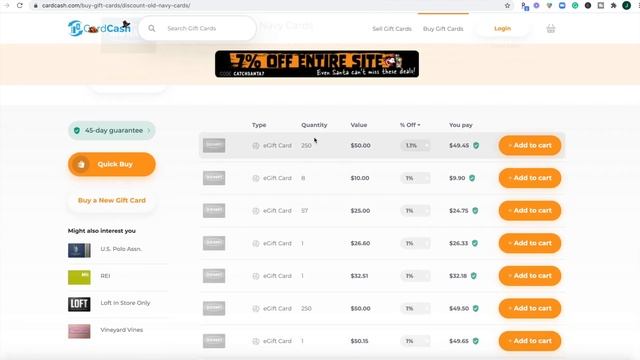Click eGift icon in $26.60 row
The height and width of the screenshot is (360, 640).
click(256, 243)
